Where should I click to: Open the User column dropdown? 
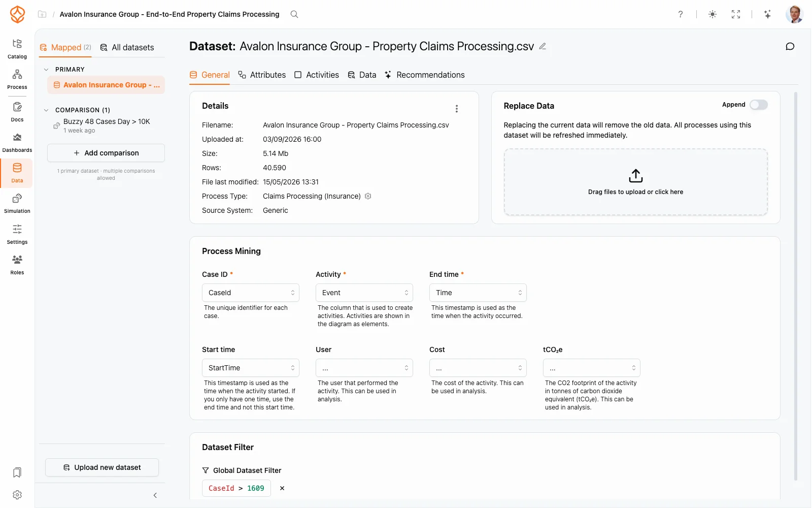point(364,368)
